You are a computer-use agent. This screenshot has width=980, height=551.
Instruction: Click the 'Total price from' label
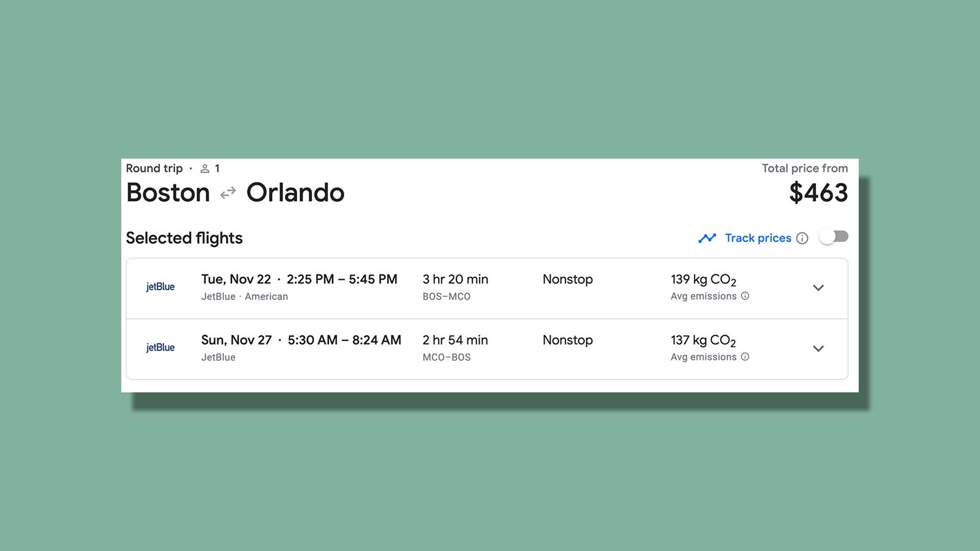[805, 168]
